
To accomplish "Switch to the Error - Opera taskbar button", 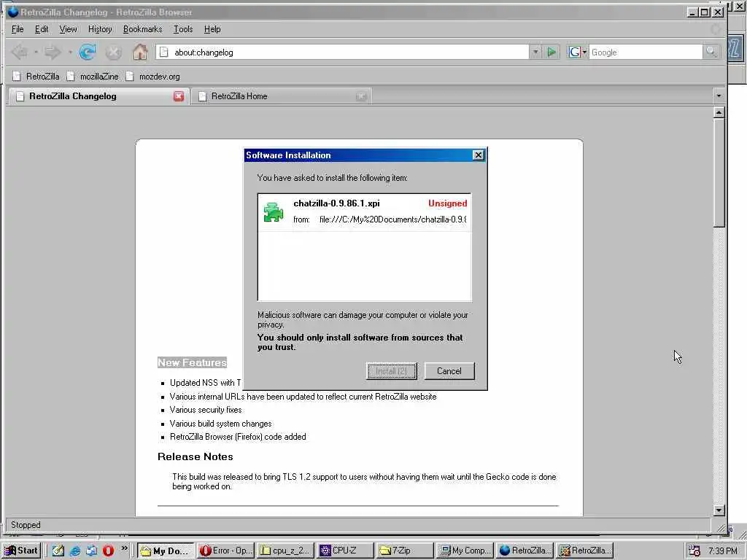I will (226, 551).
